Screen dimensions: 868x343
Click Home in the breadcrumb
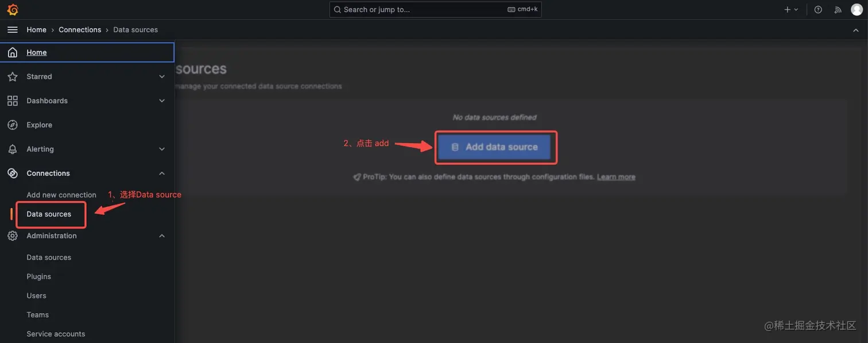(36, 30)
